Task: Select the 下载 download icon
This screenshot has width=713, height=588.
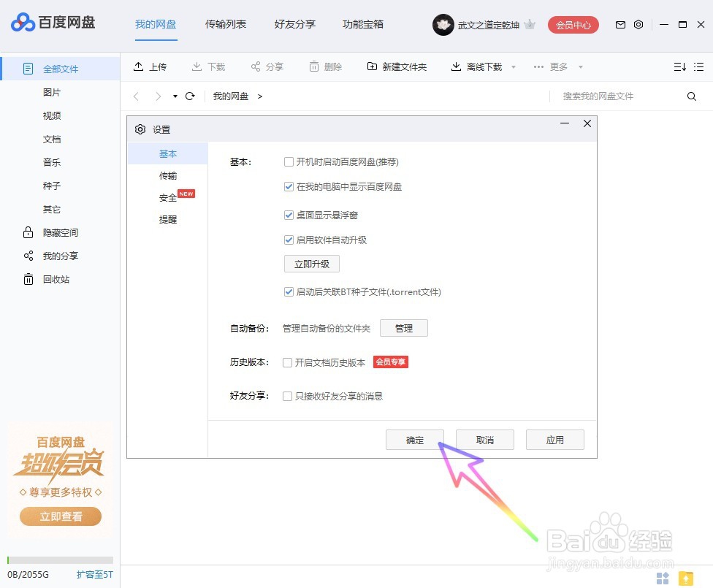Action: click(x=196, y=66)
